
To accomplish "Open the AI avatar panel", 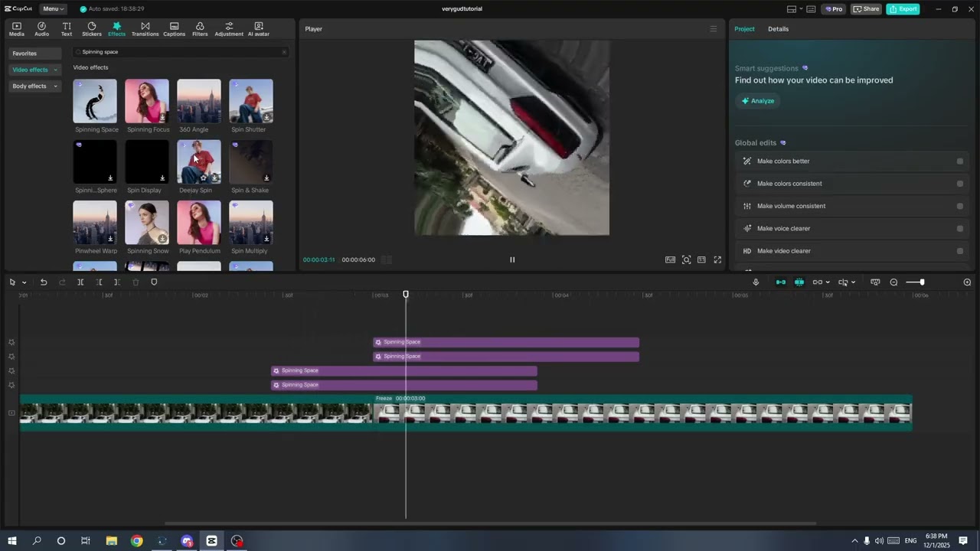I will point(259,29).
